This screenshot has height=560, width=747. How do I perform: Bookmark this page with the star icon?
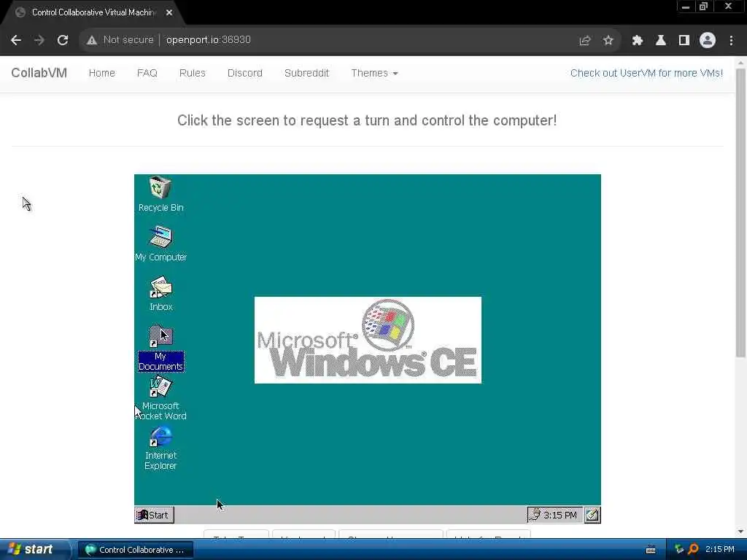click(x=608, y=41)
